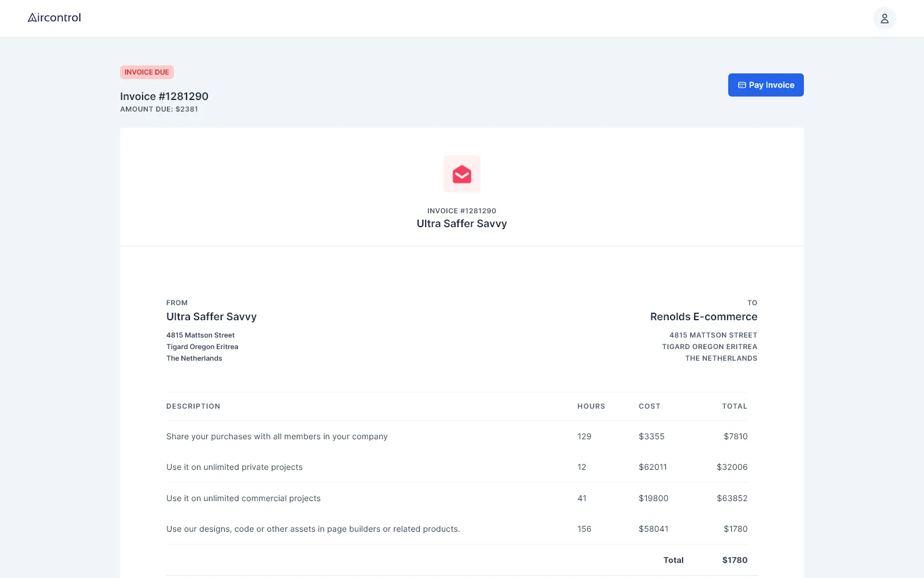Image resolution: width=924 pixels, height=578 pixels.
Task: Click cost value $3355
Action: [651, 436]
